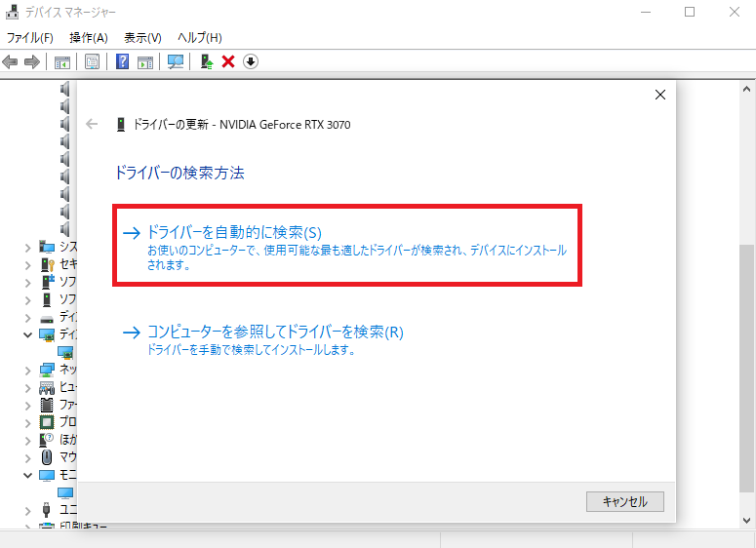This screenshot has width=756, height=548.
Task: Open the 表示(V) menu
Action: tap(142, 38)
